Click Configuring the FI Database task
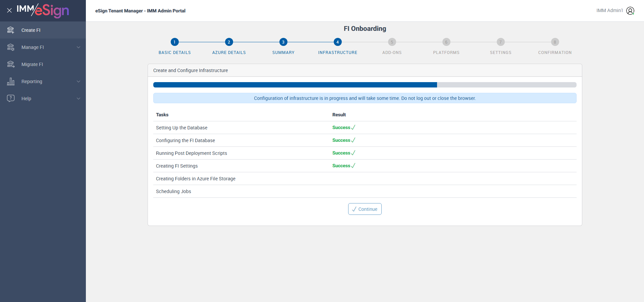This screenshot has height=302, width=644. [185, 140]
